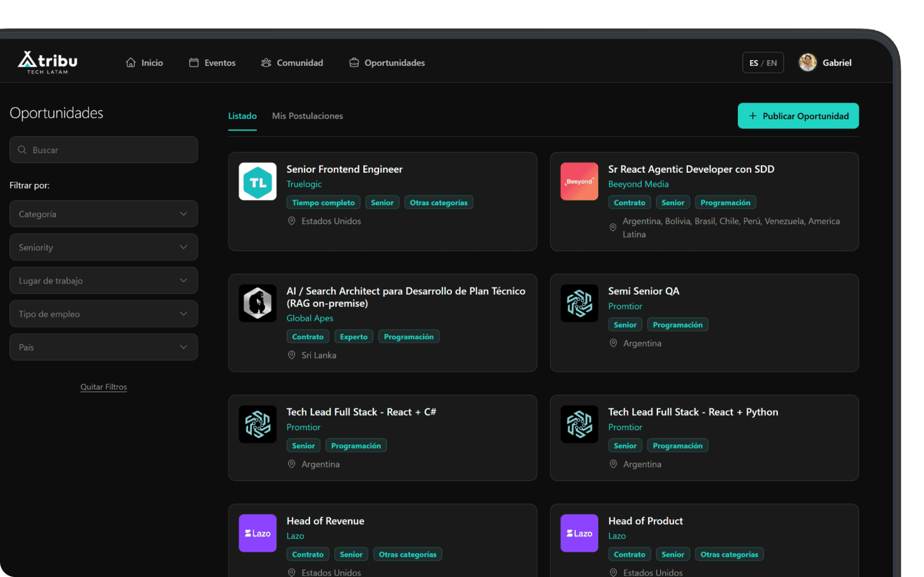
Task: Open the Tech Lead Full Stack - React + C# listing
Action: click(361, 412)
